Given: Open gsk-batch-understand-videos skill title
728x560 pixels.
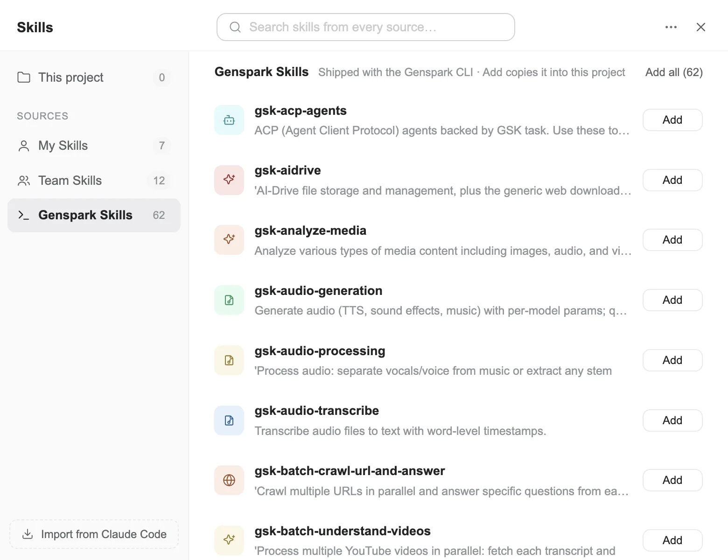Looking at the screenshot, I should click(343, 531).
